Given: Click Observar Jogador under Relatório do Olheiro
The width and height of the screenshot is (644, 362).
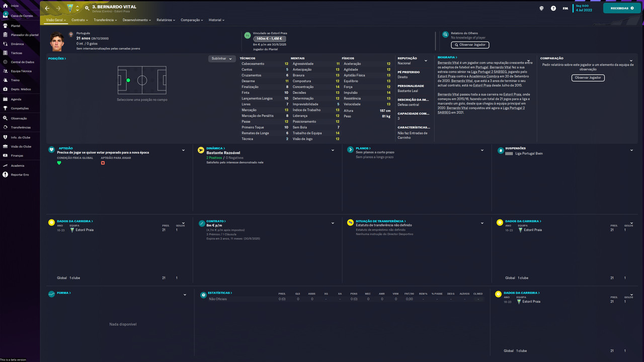Looking at the screenshot, I should coord(470,45).
